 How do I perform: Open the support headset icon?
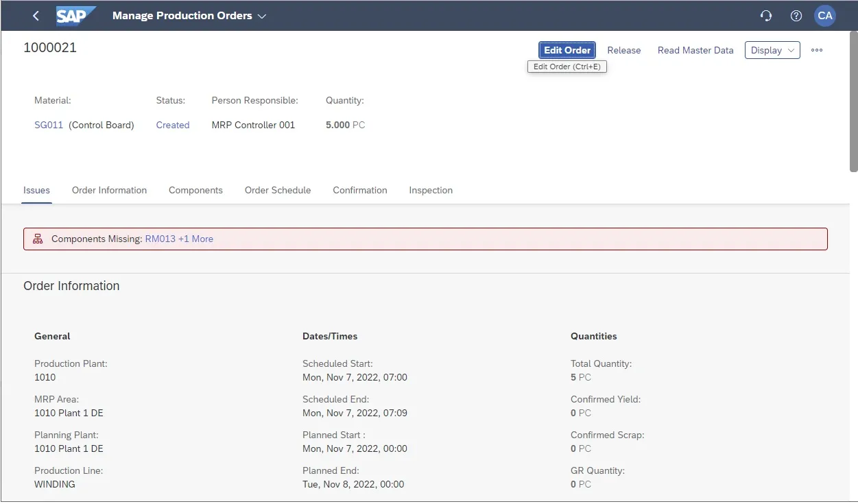[x=766, y=16]
